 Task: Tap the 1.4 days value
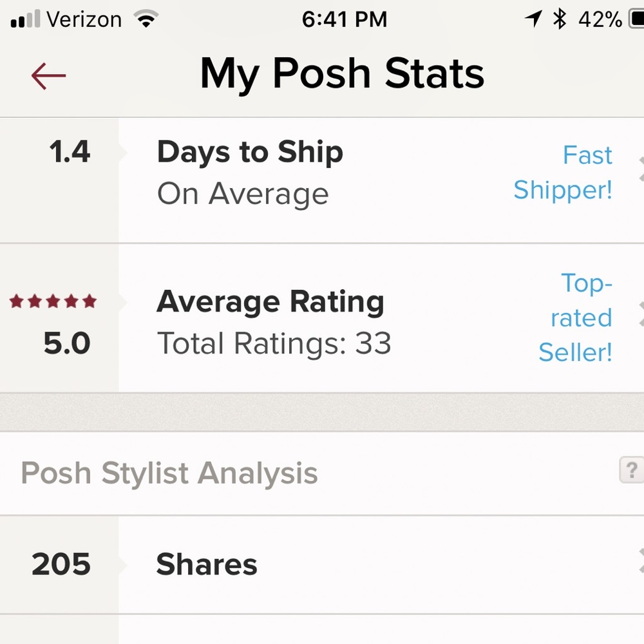tap(70, 152)
